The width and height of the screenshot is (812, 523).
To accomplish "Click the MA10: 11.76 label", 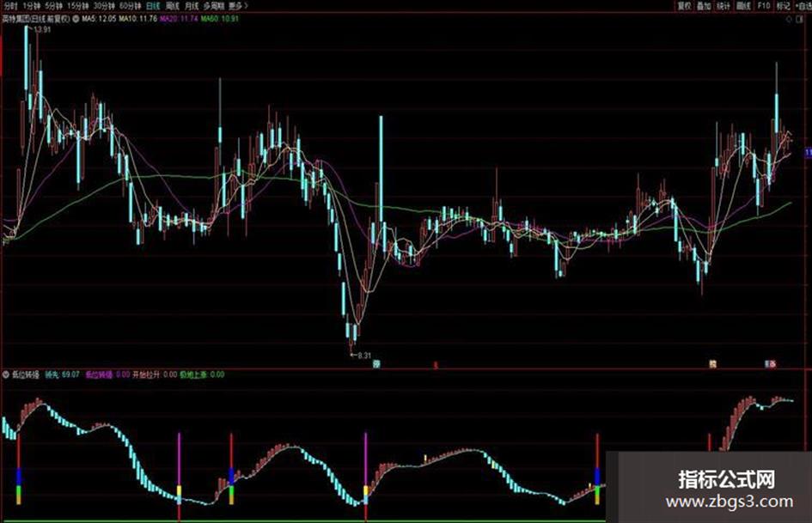I will coord(137,19).
